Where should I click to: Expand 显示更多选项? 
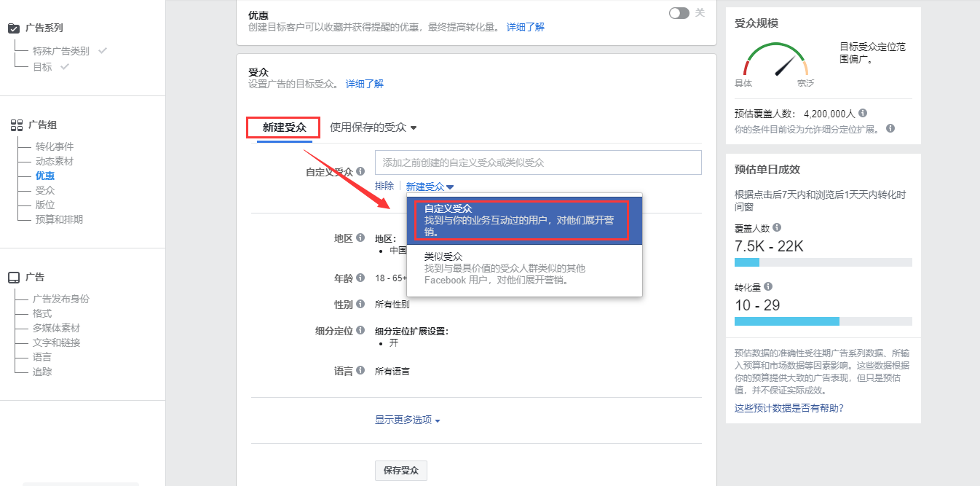[407, 420]
